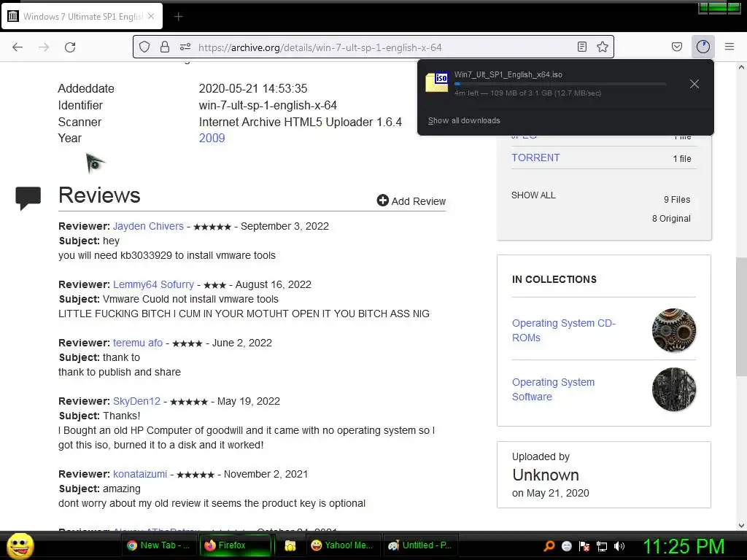Open the Win7_Ult_SP1_English_x64.iso download item
Screen dimensions: 747x560
click(554, 83)
